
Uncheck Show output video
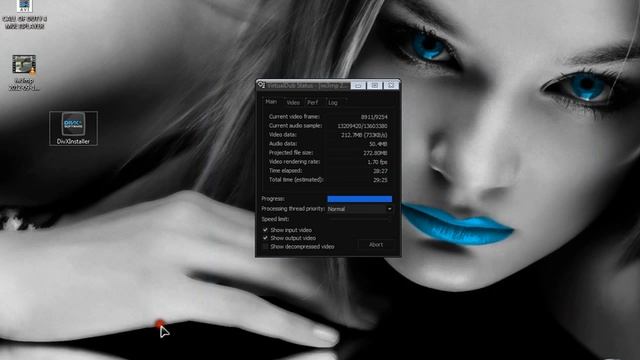pyautogui.click(x=265, y=238)
